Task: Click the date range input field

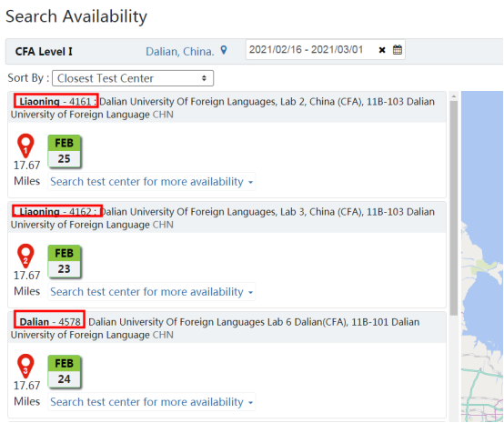Action: pos(310,50)
